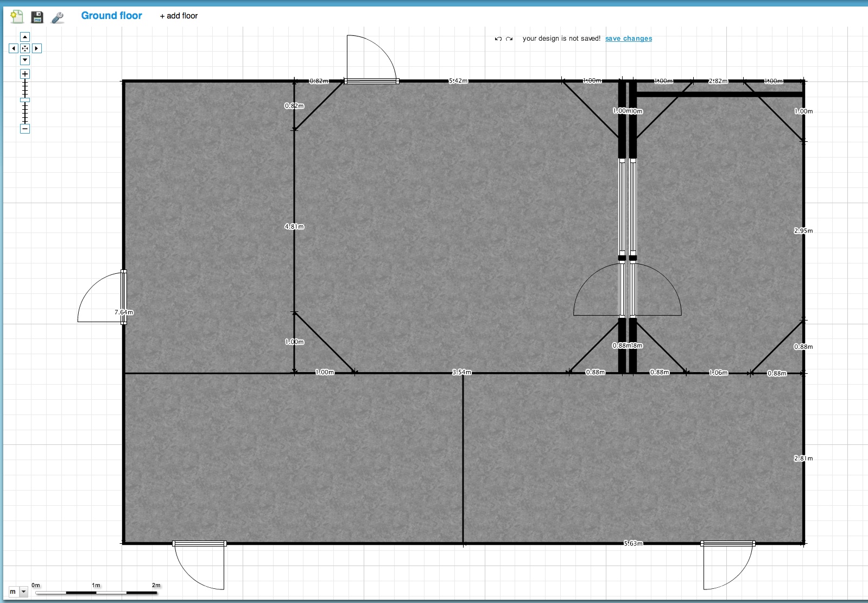This screenshot has height=603, width=868.
Task: Click the center view icon
Action: point(25,48)
